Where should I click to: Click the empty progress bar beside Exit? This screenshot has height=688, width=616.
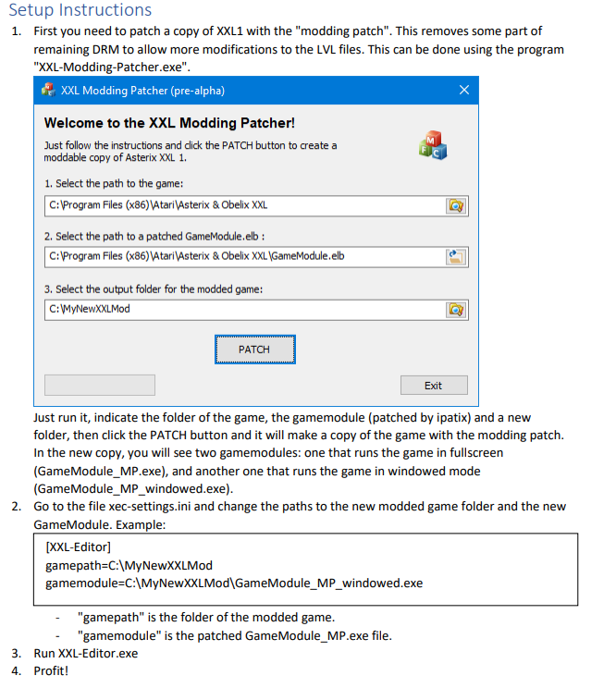click(100, 385)
